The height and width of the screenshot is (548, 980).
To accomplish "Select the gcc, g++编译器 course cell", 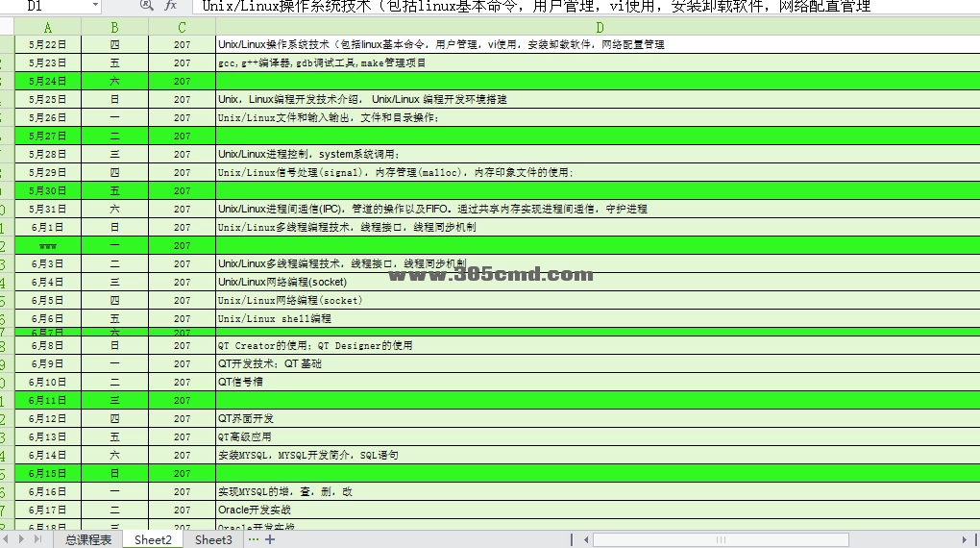I will point(599,62).
